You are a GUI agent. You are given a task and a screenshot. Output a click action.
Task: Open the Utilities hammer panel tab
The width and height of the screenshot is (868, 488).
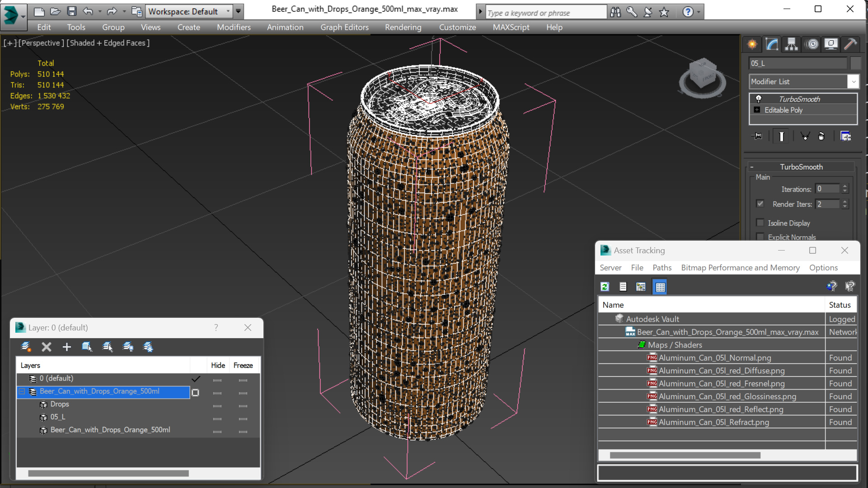(850, 44)
